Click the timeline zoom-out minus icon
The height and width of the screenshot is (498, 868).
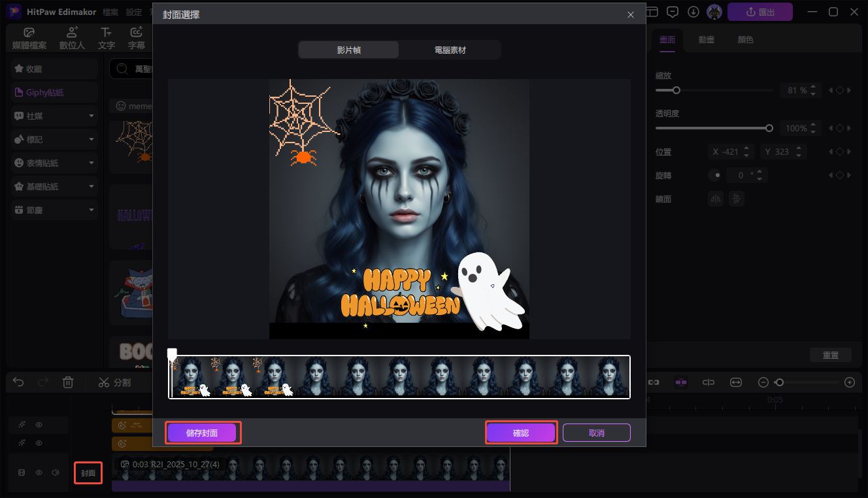tap(763, 382)
